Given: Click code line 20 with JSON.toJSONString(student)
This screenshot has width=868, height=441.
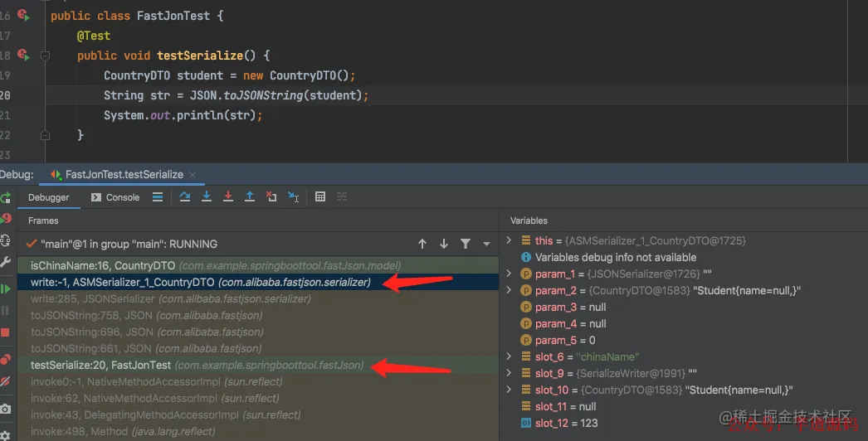Looking at the screenshot, I should click(x=236, y=95).
